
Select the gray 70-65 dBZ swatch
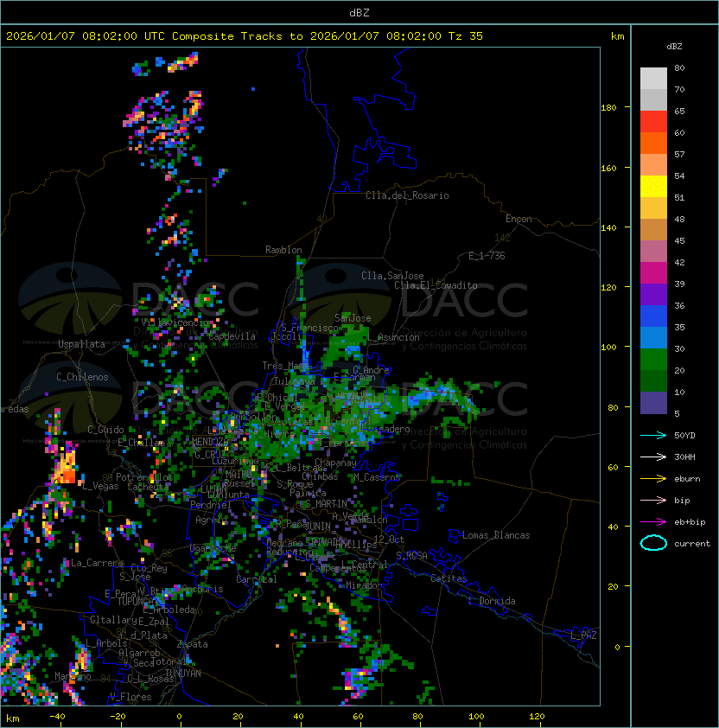(653, 99)
